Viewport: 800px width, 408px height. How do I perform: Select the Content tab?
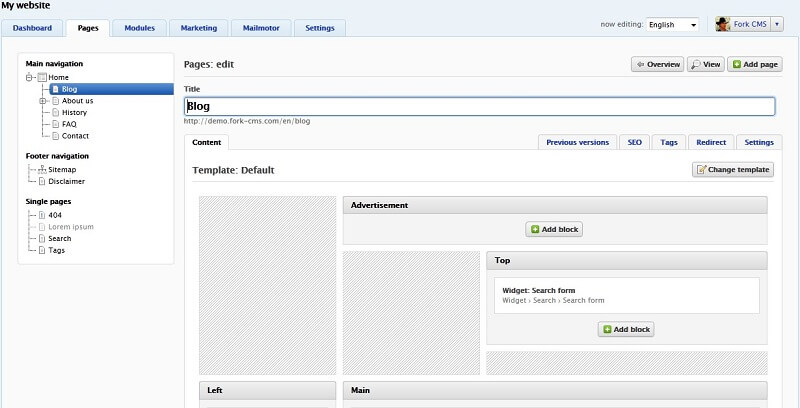[207, 143]
